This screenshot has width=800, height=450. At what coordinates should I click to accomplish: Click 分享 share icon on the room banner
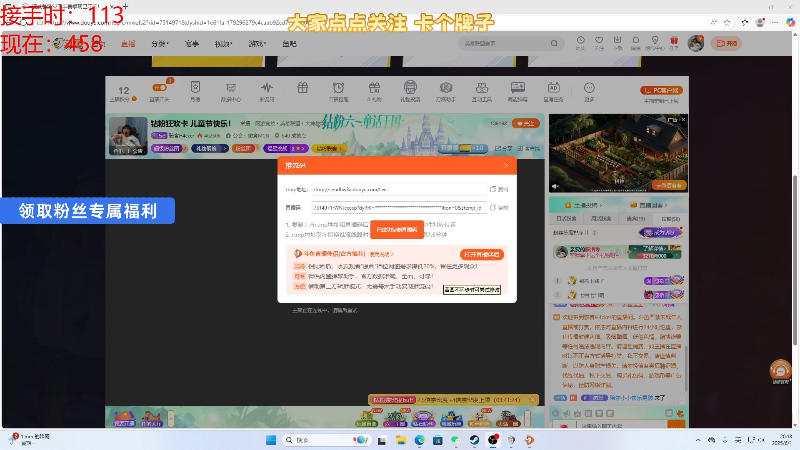point(504,148)
